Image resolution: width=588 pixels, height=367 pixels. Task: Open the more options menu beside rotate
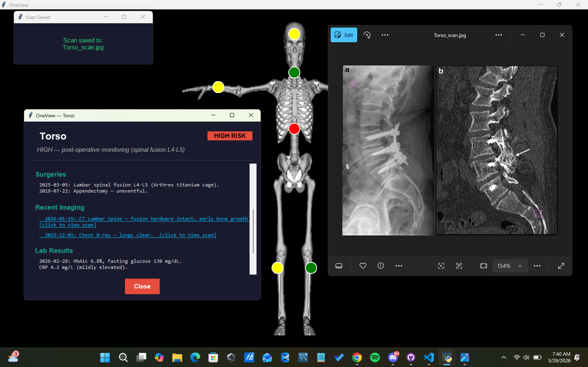(385, 35)
